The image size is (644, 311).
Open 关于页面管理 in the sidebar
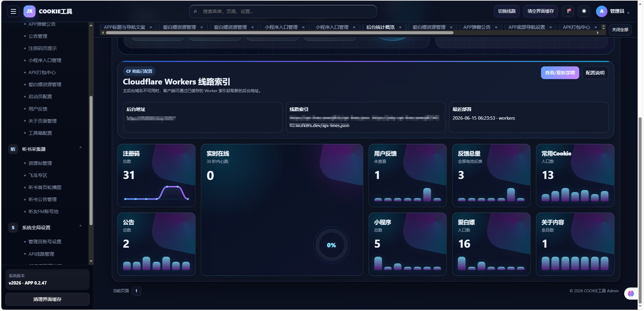coord(43,121)
